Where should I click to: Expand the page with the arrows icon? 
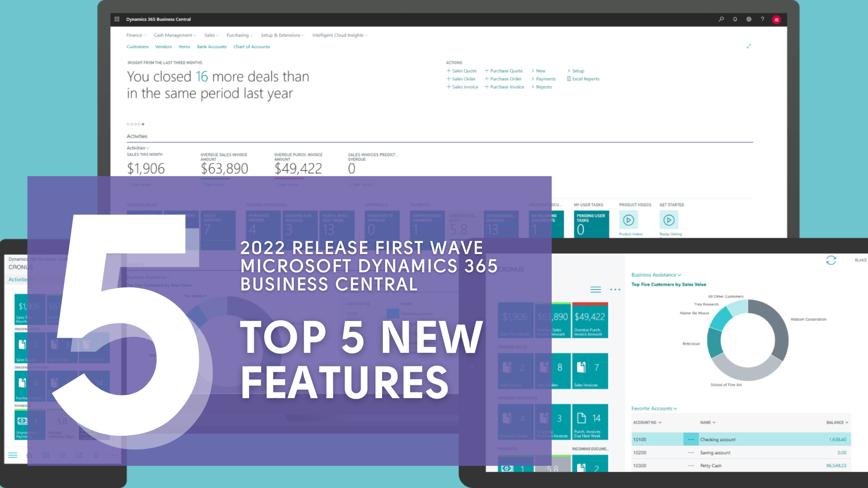pos(749,46)
